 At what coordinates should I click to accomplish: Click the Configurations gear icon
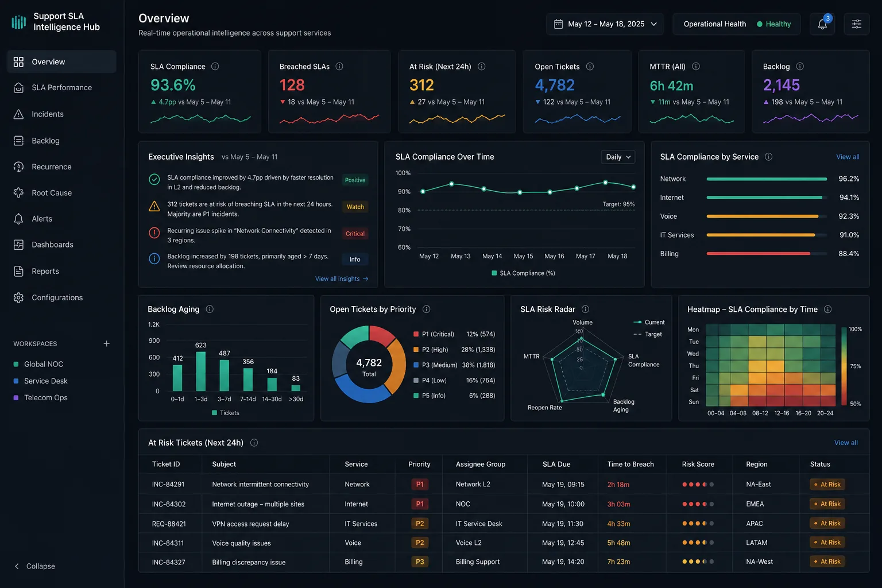point(18,297)
